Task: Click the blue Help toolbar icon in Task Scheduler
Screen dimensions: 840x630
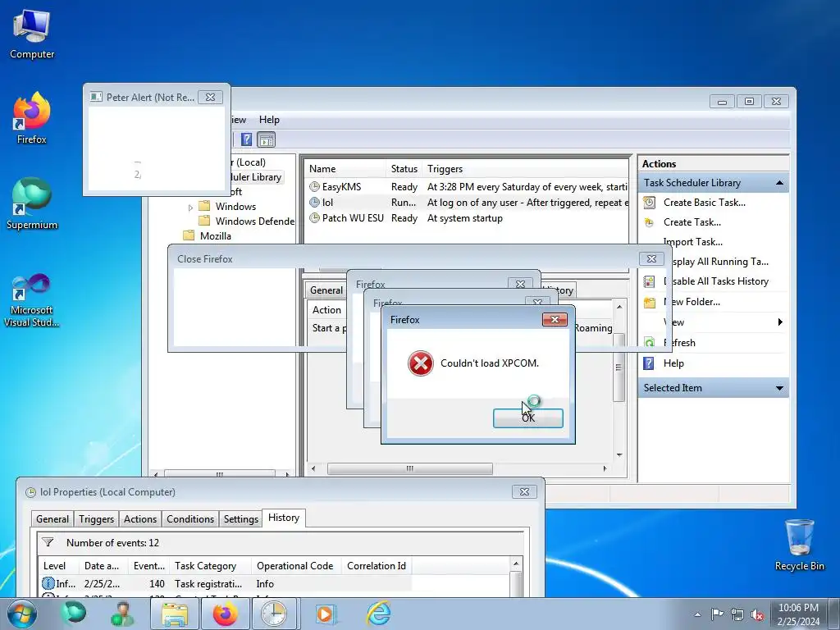Action: (246, 139)
